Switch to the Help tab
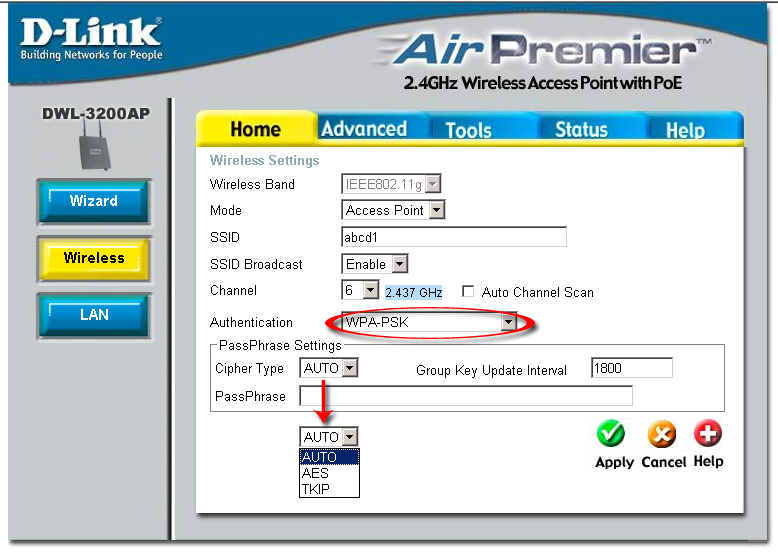The image size is (778, 553). point(685,130)
